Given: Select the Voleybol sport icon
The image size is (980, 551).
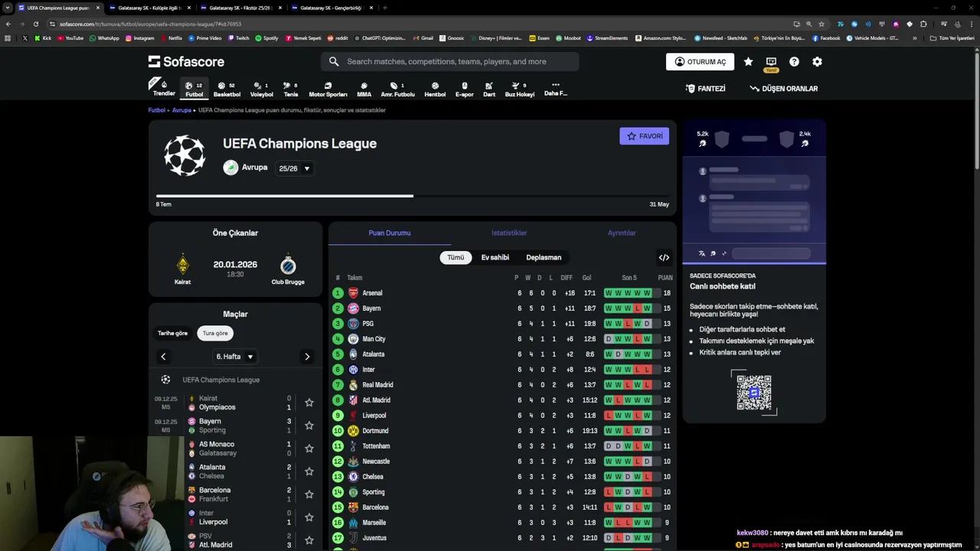Looking at the screenshot, I should [261, 89].
